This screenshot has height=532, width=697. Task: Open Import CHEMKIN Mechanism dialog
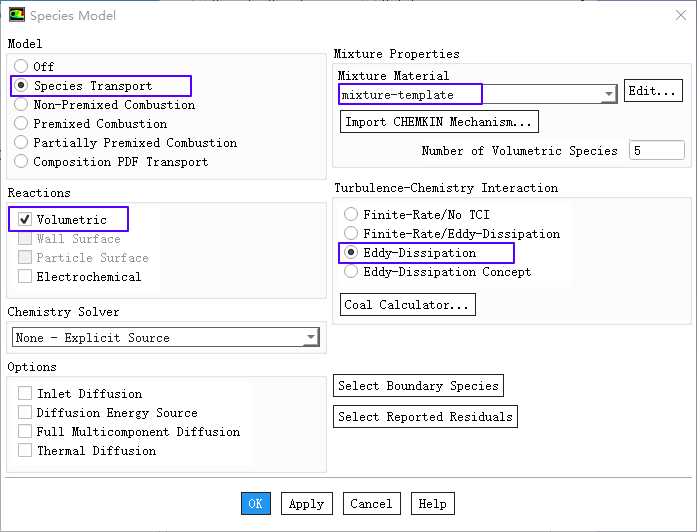coord(439,122)
